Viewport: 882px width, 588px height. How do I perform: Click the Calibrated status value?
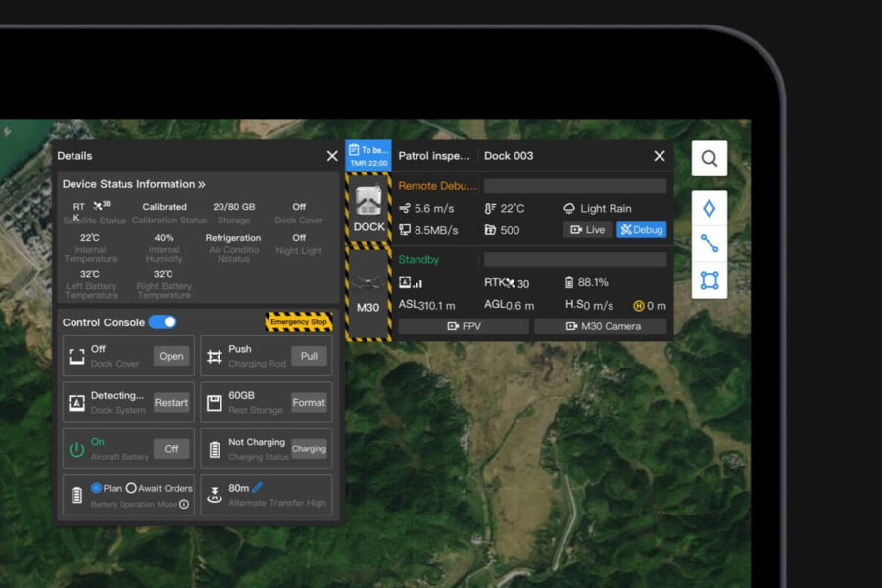click(x=165, y=207)
